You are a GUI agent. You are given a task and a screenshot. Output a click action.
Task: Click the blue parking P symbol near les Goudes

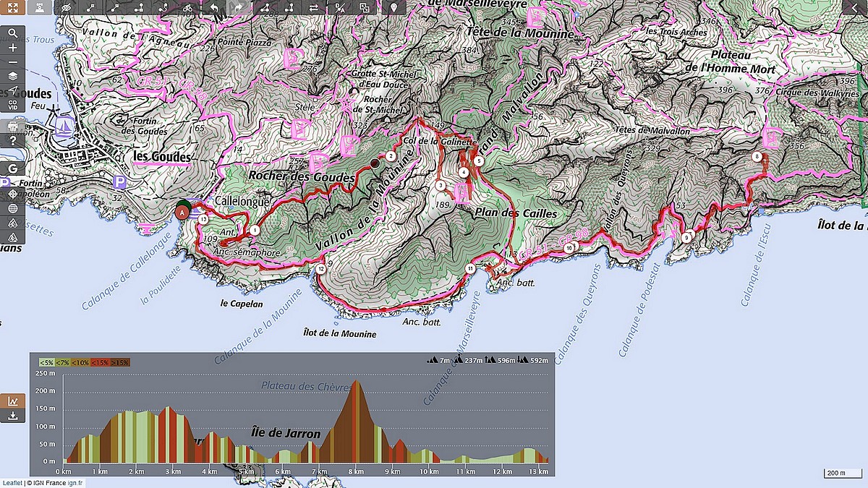pyautogui.click(x=120, y=184)
